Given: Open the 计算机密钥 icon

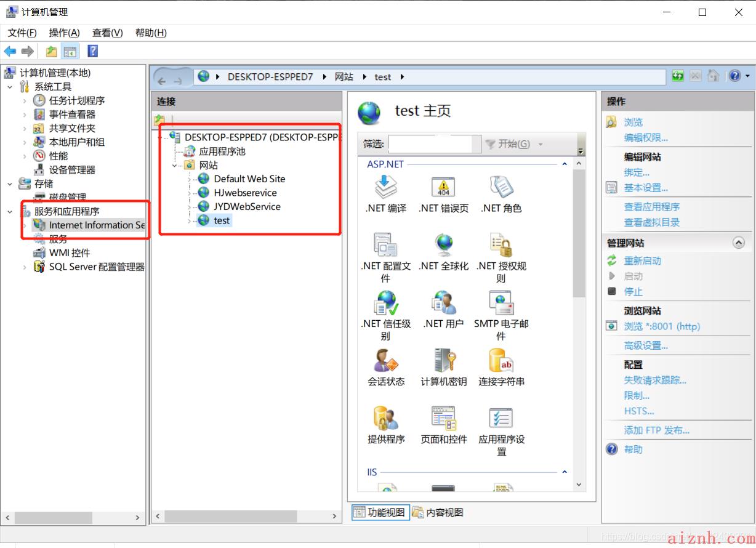Looking at the screenshot, I should (443, 360).
